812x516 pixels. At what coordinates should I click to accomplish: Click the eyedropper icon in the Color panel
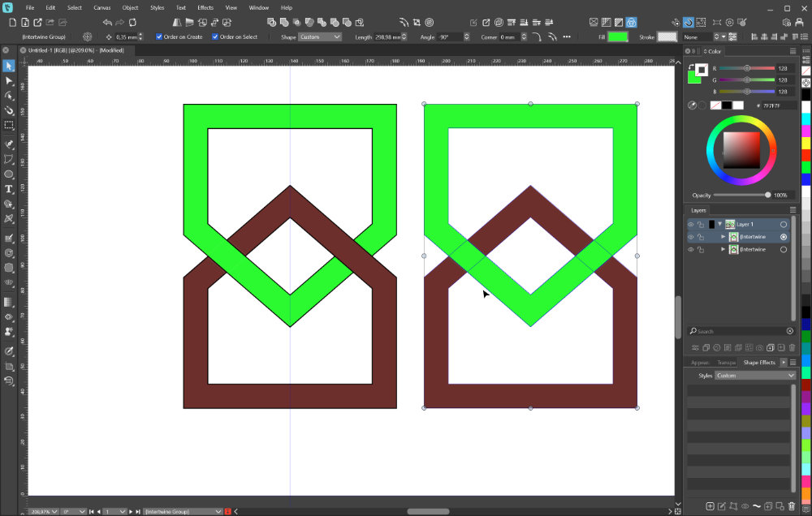(x=692, y=105)
